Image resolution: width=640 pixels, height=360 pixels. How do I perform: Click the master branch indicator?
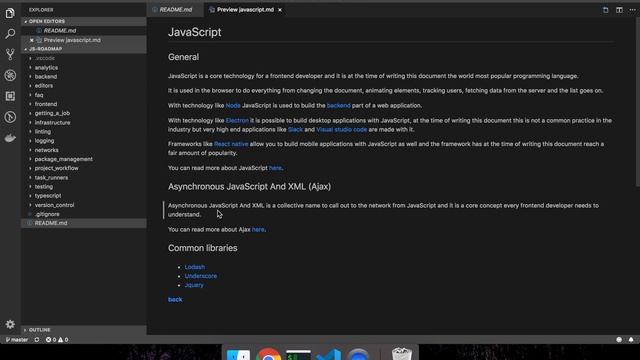(17, 340)
